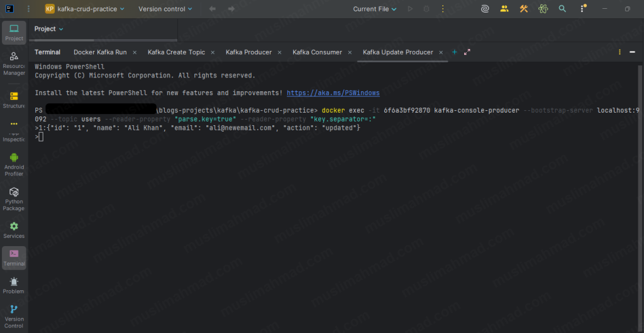Open IDE settings dots with notification badge
Screen dimensions: 644x333
583,9
